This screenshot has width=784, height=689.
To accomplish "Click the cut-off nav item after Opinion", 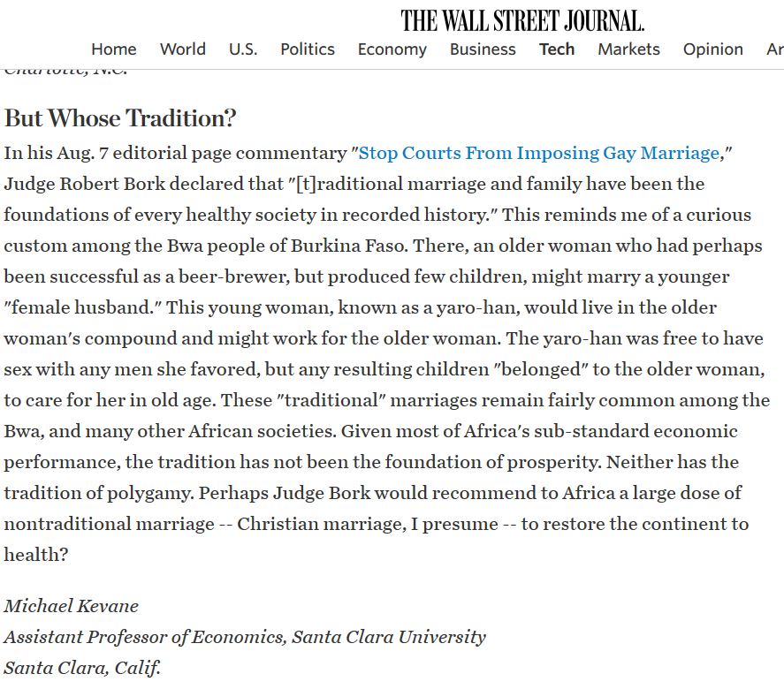I will 774,49.
